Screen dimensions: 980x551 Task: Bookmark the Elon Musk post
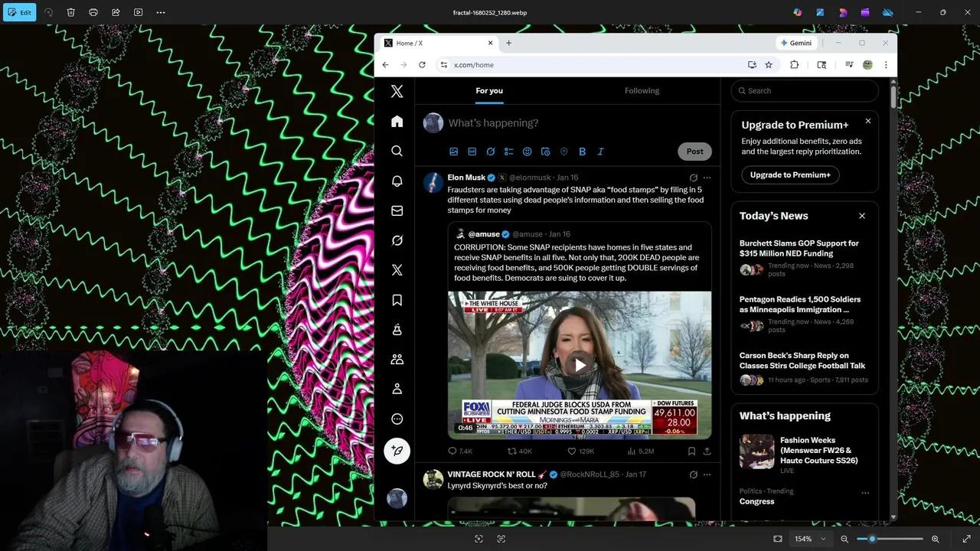(x=691, y=452)
